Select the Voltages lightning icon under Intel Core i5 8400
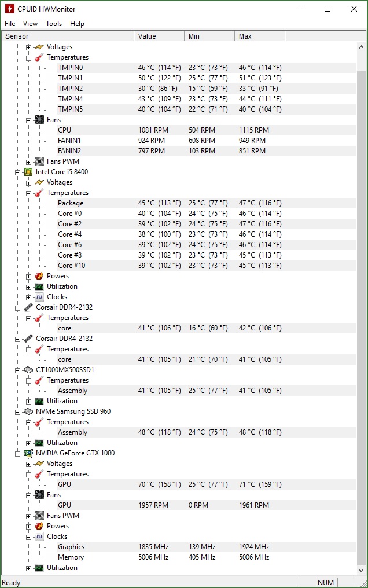Image resolution: width=368 pixels, height=588 pixels. [38, 182]
